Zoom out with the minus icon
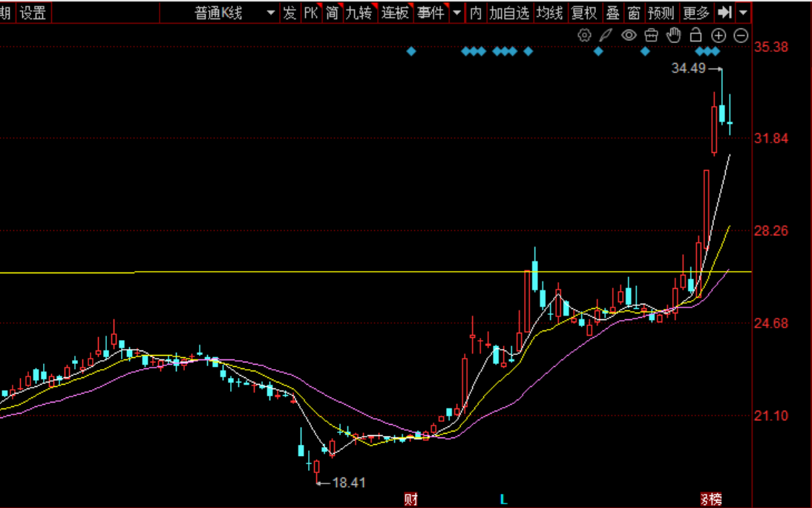The width and height of the screenshot is (812, 508). tap(741, 35)
